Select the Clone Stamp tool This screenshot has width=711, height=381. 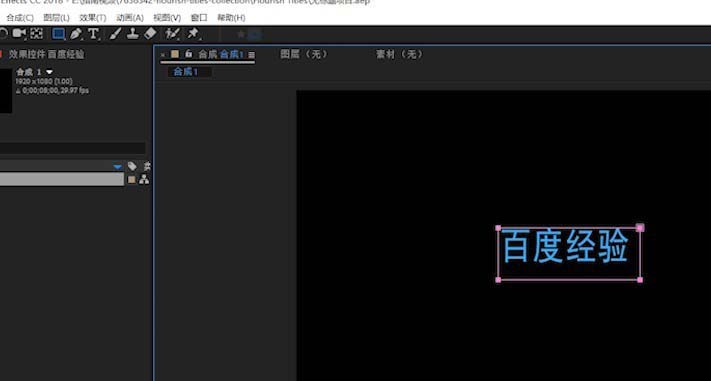[132, 34]
